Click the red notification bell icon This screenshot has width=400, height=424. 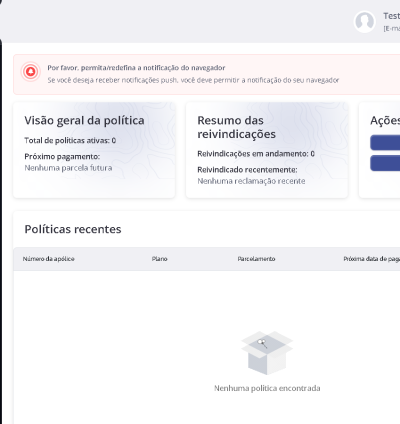coord(31,72)
